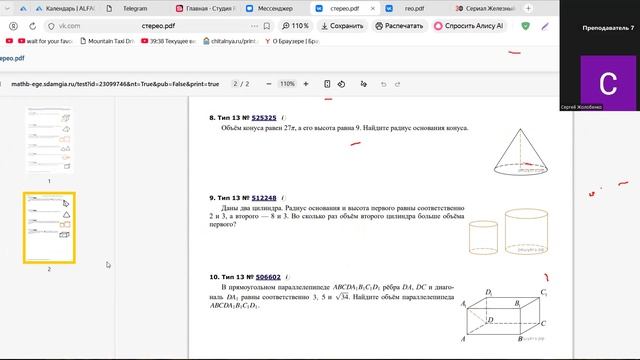Switch to the Мессенджер tab
The width and height of the screenshot is (640, 360).
point(270,8)
